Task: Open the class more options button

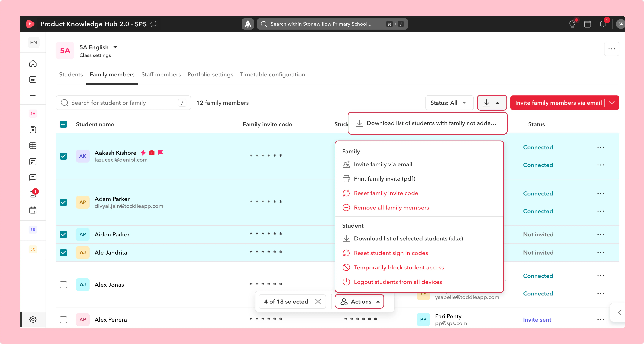Action: tap(611, 49)
